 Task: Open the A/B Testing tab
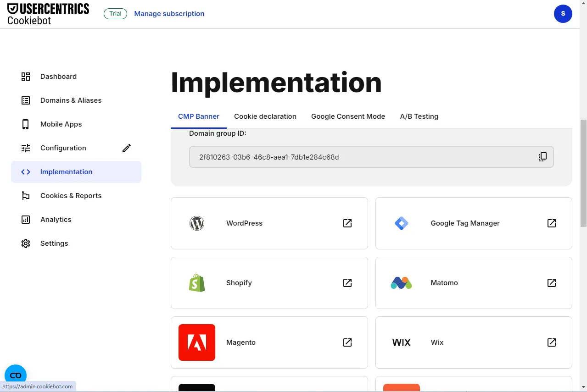(x=419, y=116)
